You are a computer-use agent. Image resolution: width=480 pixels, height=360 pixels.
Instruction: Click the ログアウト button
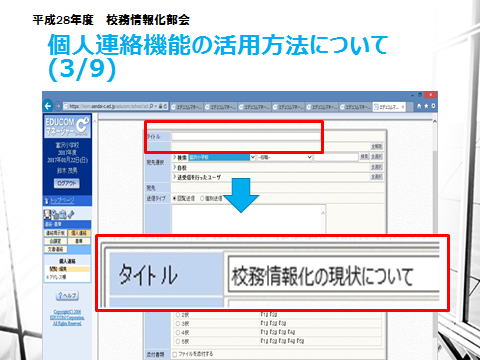pos(67,183)
